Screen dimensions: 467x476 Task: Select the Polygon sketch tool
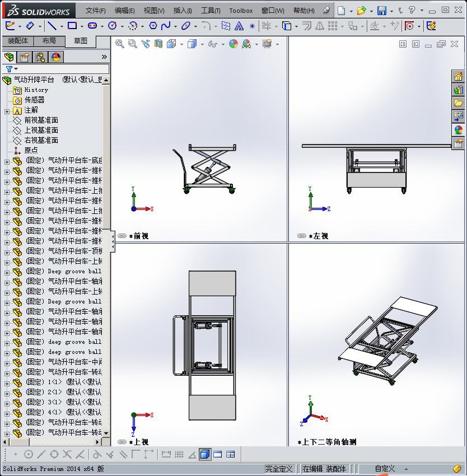[153, 26]
